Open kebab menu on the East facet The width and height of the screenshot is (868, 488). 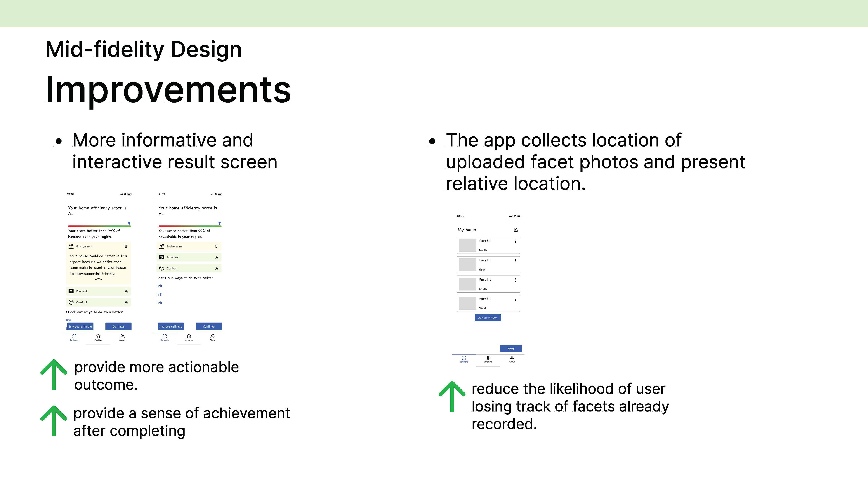(516, 261)
